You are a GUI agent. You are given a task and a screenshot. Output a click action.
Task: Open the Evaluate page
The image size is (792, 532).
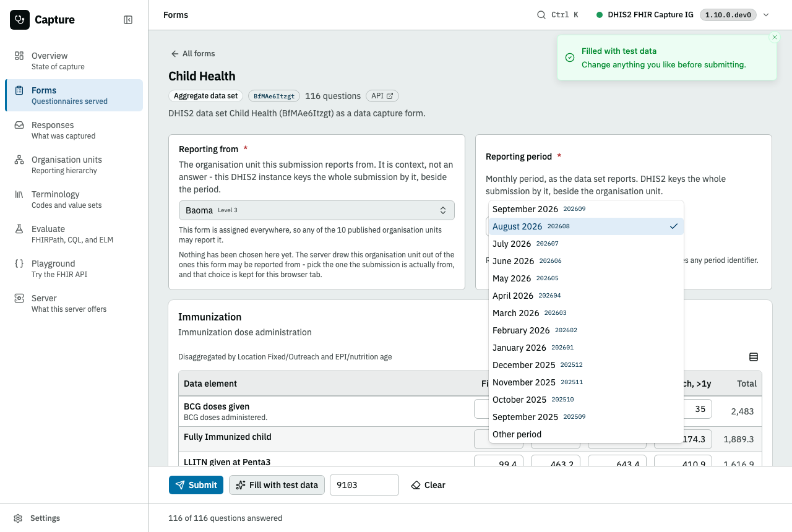pyautogui.click(x=74, y=234)
